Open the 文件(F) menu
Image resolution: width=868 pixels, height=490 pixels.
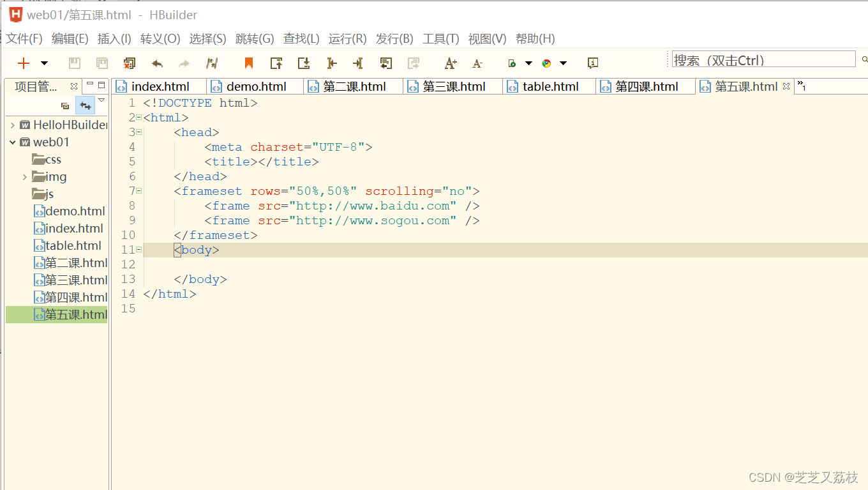point(24,39)
